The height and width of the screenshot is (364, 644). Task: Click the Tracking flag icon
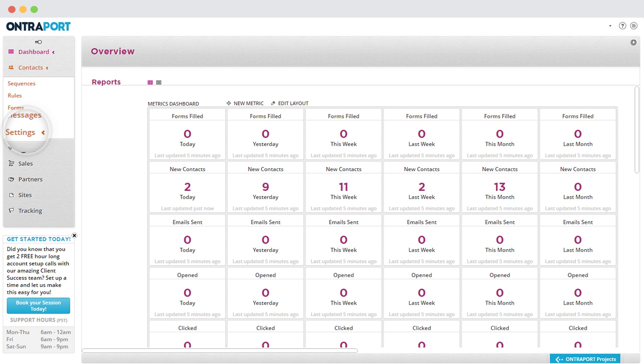[11, 210]
